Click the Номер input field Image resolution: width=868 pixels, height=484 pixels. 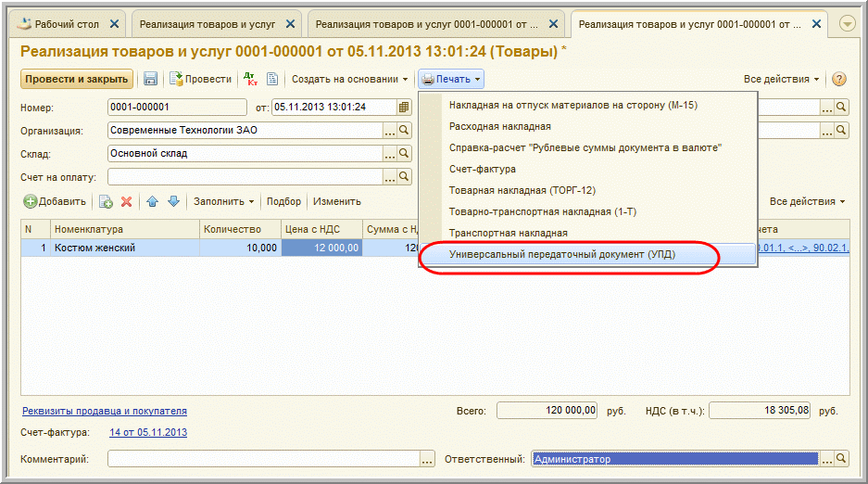click(177, 107)
